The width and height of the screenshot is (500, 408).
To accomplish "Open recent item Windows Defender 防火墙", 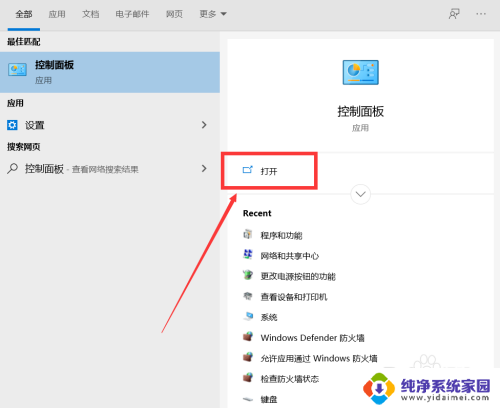I will tap(312, 338).
